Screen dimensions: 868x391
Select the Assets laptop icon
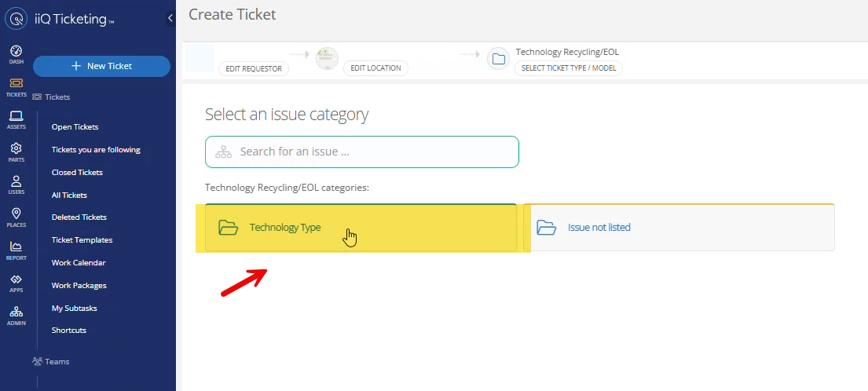[16, 119]
